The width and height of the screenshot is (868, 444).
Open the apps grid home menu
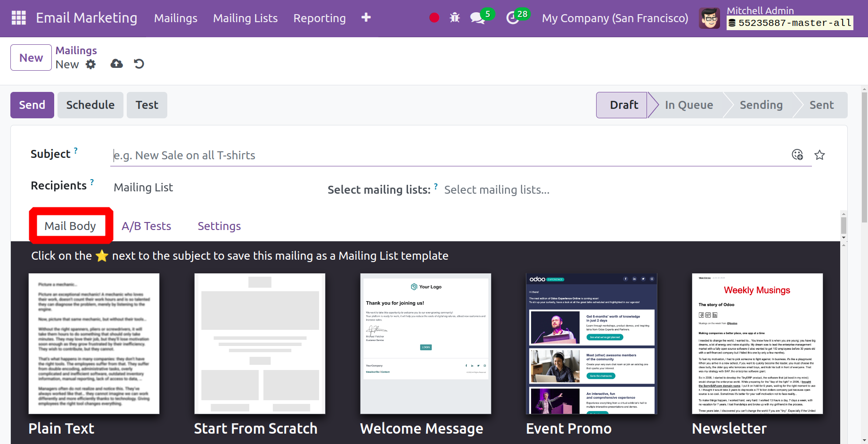[x=18, y=18]
